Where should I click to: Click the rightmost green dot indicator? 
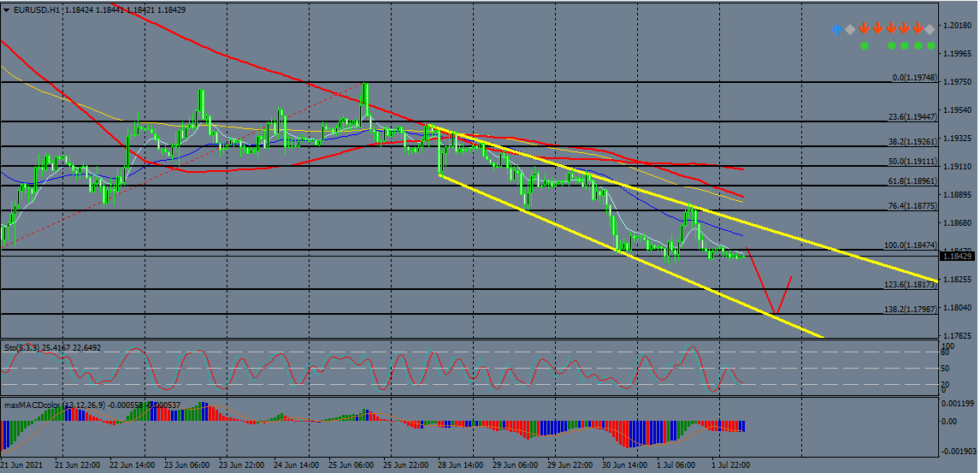pyautogui.click(x=930, y=46)
